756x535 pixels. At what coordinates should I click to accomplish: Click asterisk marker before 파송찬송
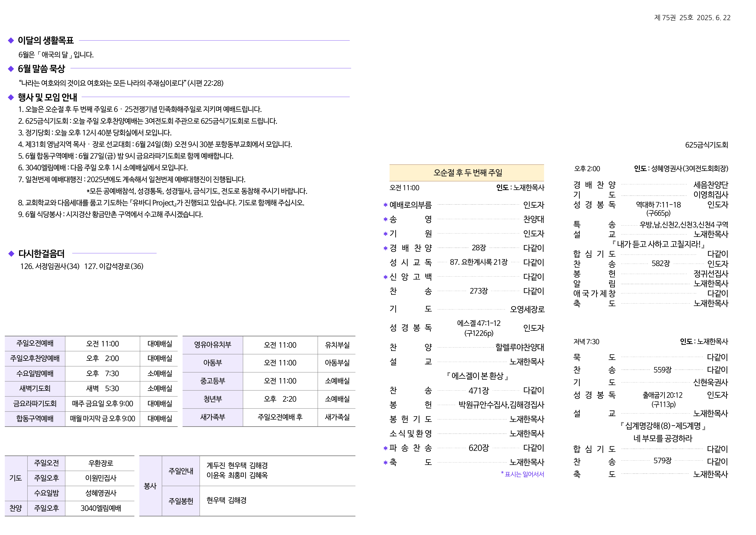pyautogui.click(x=385, y=448)
